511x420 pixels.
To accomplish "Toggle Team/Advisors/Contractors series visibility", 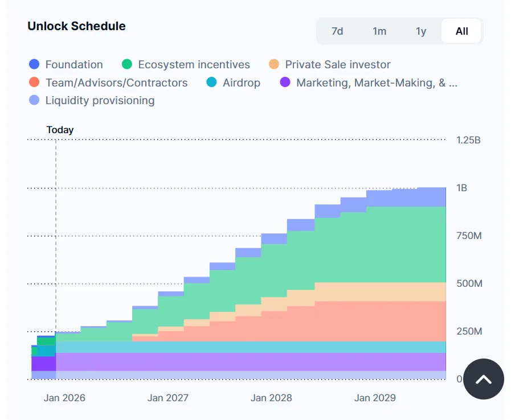I will coord(116,83).
